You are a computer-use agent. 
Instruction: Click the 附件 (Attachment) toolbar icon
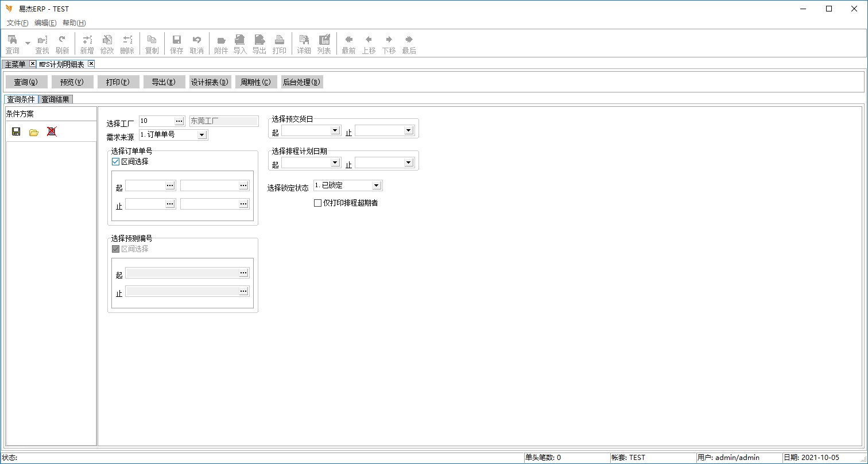point(221,44)
